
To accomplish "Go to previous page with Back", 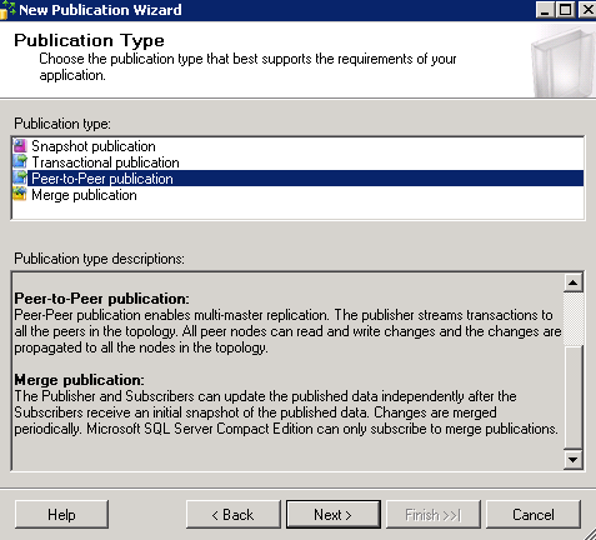I will tap(233, 515).
